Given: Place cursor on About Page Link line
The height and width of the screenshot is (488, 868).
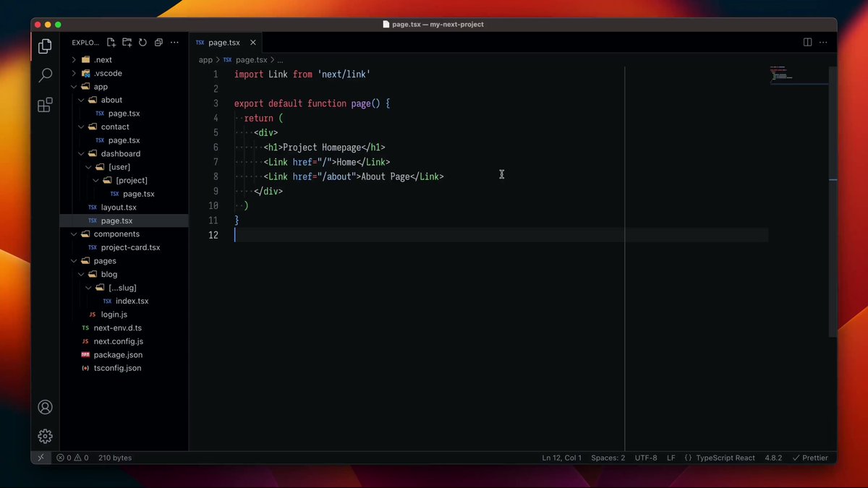Looking at the screenshot, I should click(x=354, y=176).
